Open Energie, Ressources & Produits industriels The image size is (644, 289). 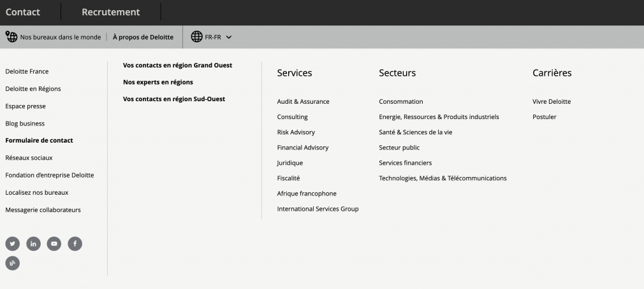(x=439, y=117)
